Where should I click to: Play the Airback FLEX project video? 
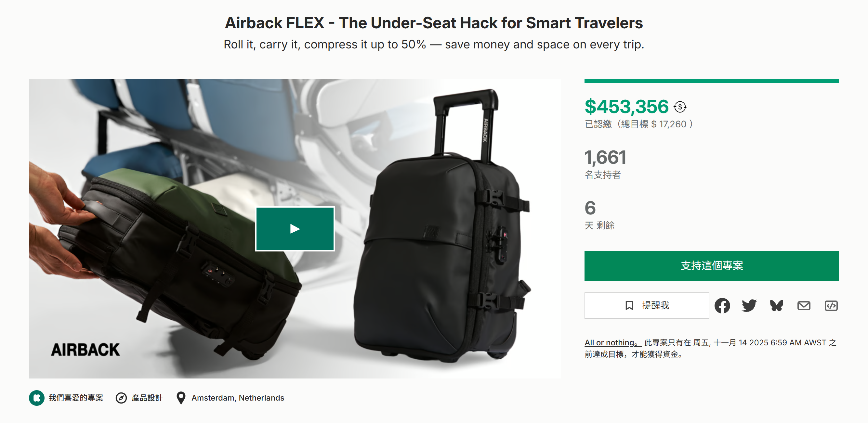click(295, 229)
